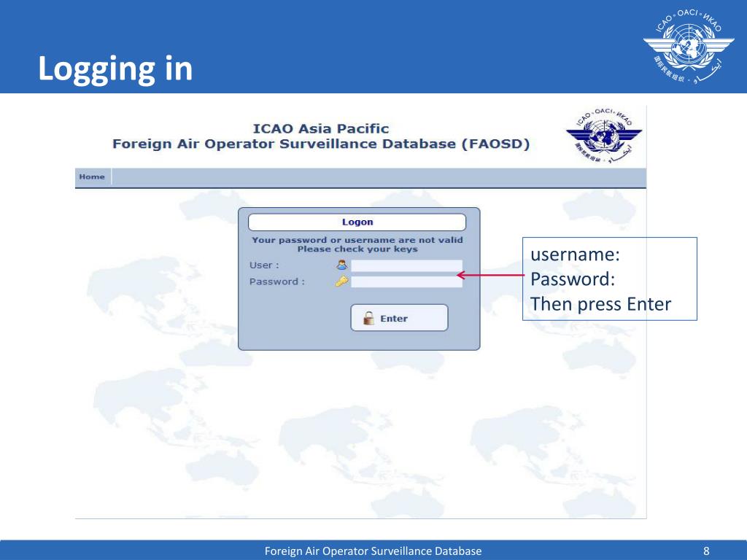Click the 'Logging in' slide title
Viewport: 747px width, 560px height.
(x=115, y=69)
